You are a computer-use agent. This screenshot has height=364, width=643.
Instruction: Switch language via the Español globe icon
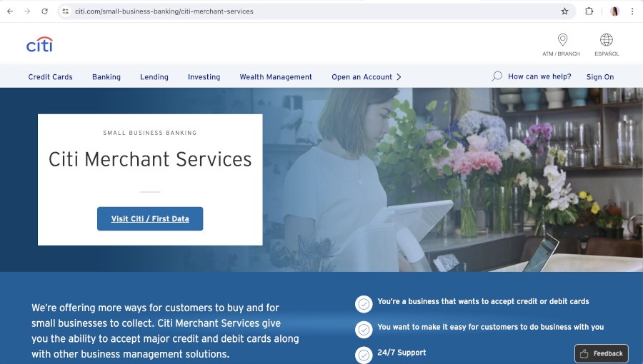tap(607, 40)
